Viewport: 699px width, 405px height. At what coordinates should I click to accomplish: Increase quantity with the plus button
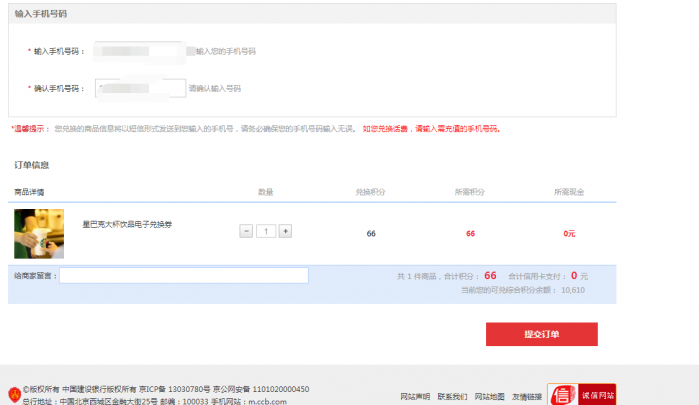pos(285,231)
